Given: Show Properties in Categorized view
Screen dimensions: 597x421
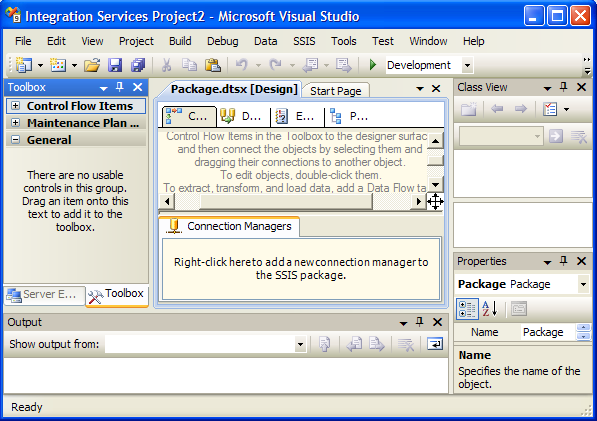Looking at the screenshot, I should (x=467, y=309).
